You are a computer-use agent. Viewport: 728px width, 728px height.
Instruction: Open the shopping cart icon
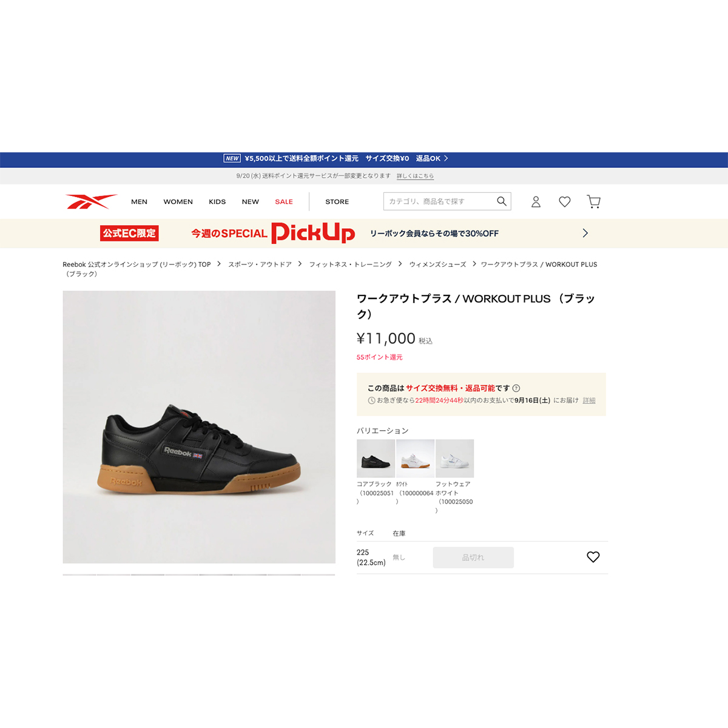pos(594,201)
